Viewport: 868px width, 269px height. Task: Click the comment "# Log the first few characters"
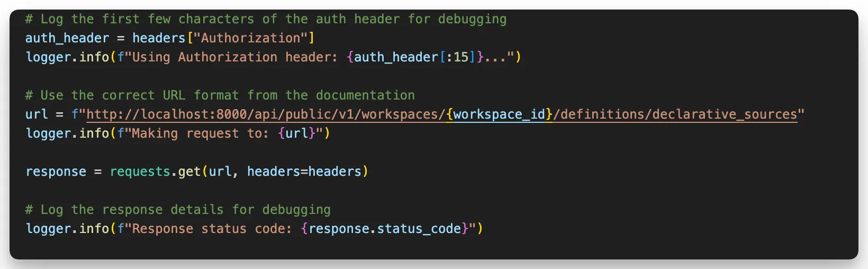[x=266, y=19]
